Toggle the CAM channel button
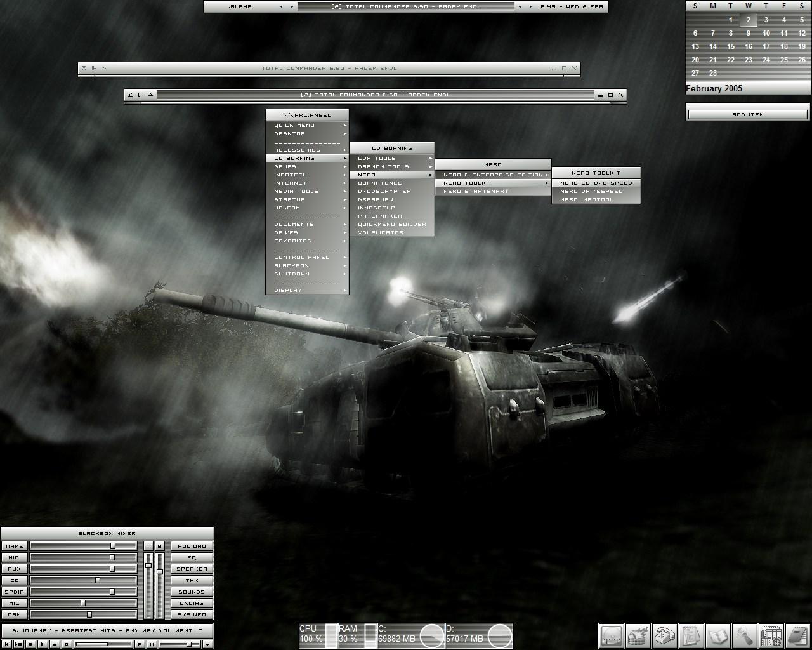 point(14,614)
